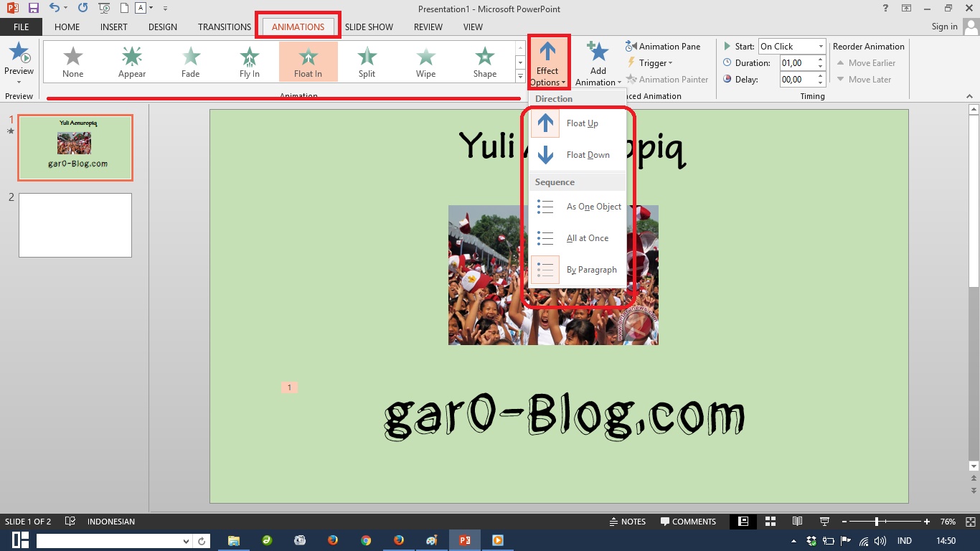
Task: Select the Fly In animation effect
Action: (x=249, y=61)
